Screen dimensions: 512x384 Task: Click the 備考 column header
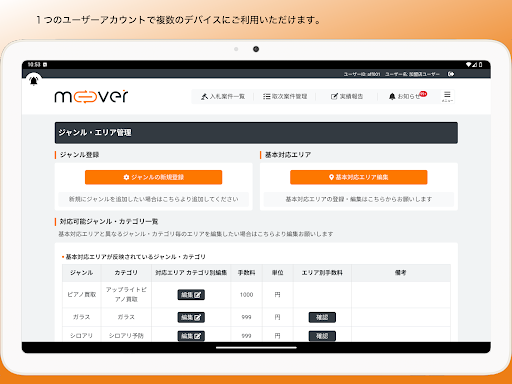click(401, 273)
